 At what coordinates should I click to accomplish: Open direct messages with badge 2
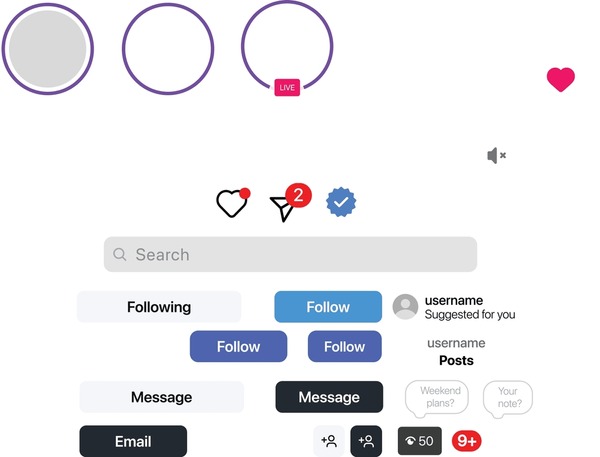(x=290, y=203)
